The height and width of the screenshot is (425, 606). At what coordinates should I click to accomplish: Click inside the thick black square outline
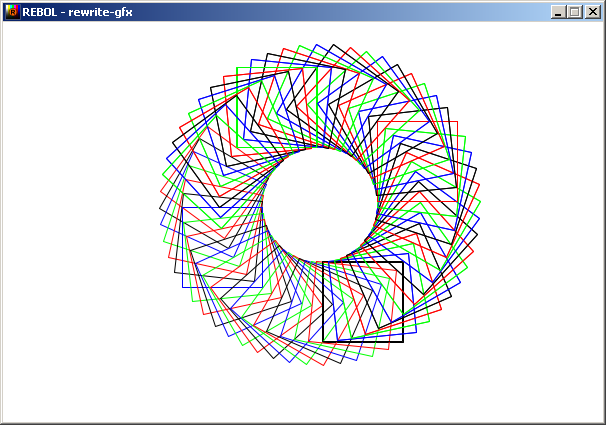point(362,300)
